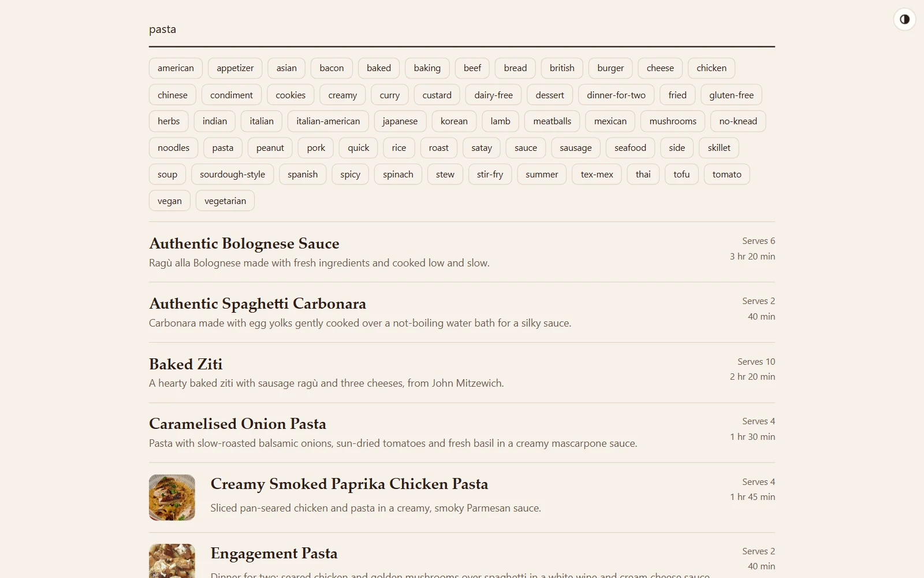Filter by 'dinner-for-two' tag
The width and height of the screenshot is (924, 578).
[x=616, y=95]
